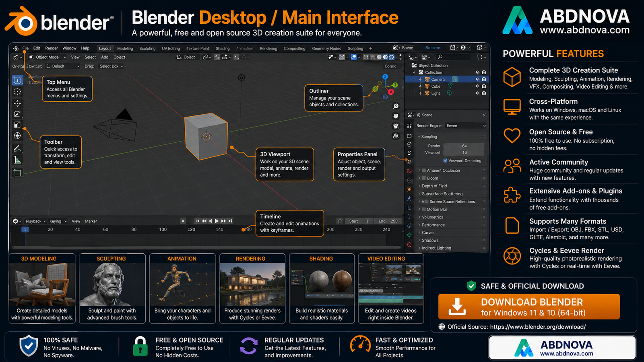Toggle the camera view icon in viewport
644x362 pixels.
point(396,126)
